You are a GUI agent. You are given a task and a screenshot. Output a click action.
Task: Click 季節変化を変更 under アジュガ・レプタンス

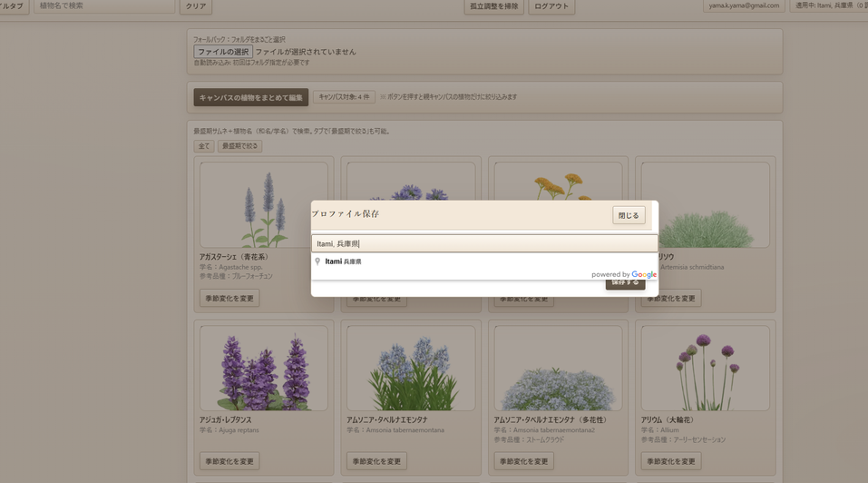[x=229, y=461]
